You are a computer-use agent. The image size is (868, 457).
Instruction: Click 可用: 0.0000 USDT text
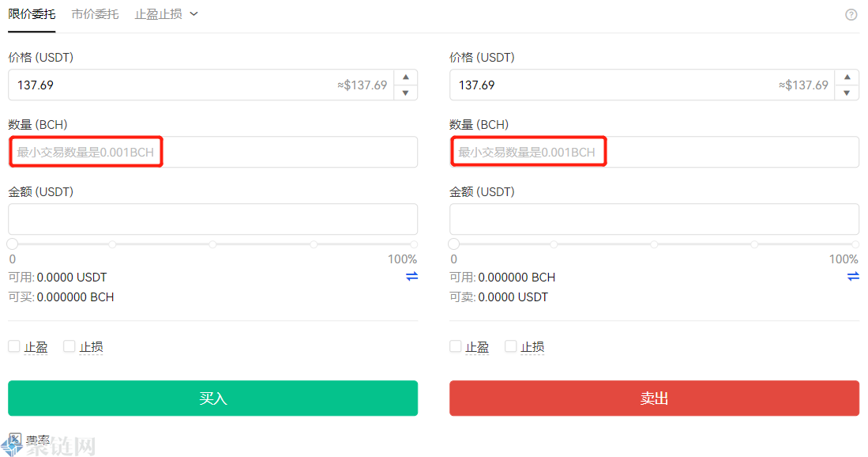click(58, 277)
